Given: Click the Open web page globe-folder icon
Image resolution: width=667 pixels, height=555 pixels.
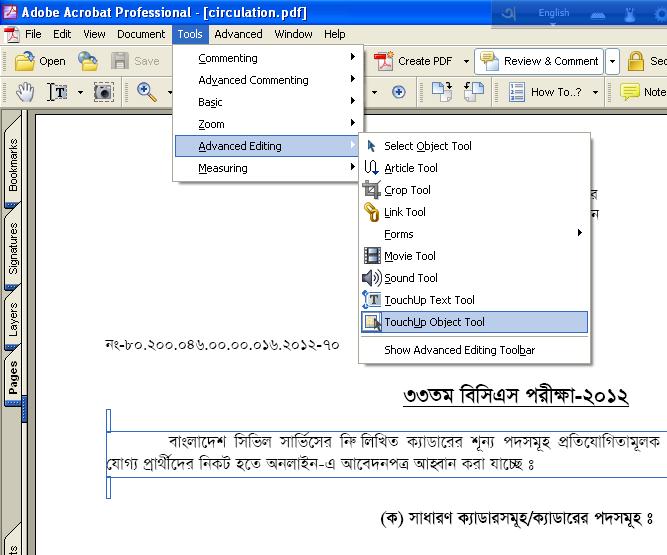Looking at the screenshot, I should pyautogui.click(x=88, y=61).
